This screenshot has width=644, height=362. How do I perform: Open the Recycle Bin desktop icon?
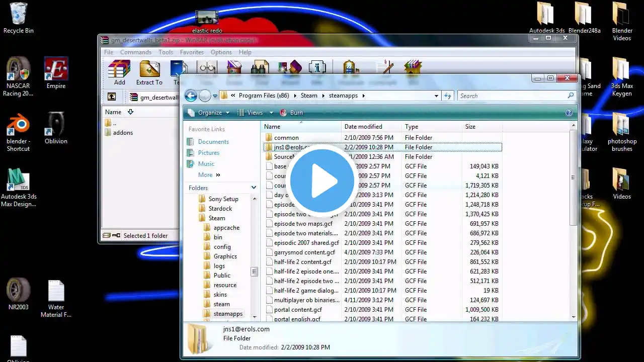[19, 18]
